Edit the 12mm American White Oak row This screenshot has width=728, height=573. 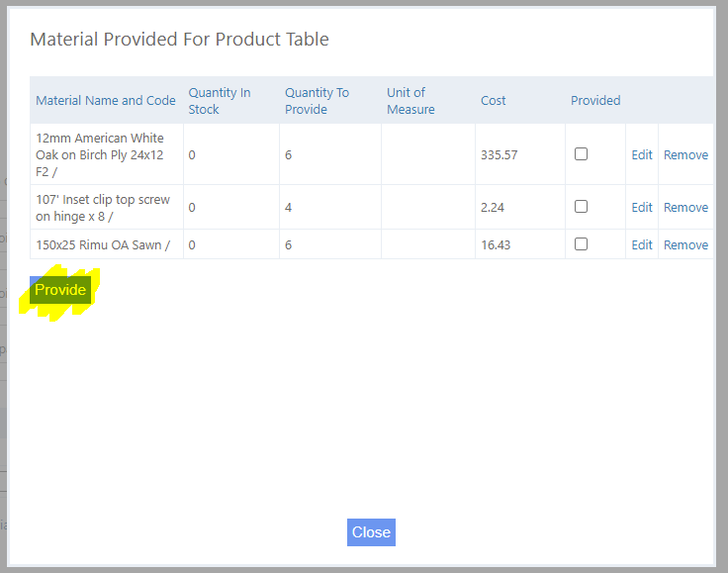(642, 154)
